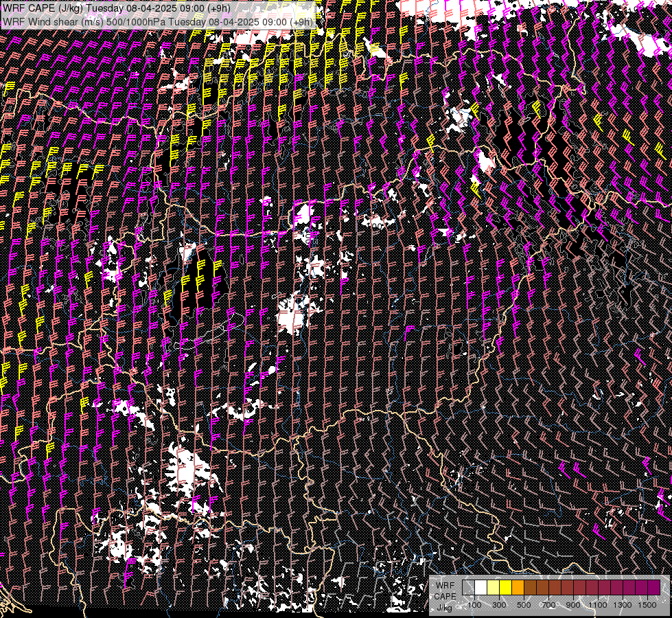Click the WRF label in the legend
The width and height of the screenshot is (672, 618).
(x=445, y=586)
